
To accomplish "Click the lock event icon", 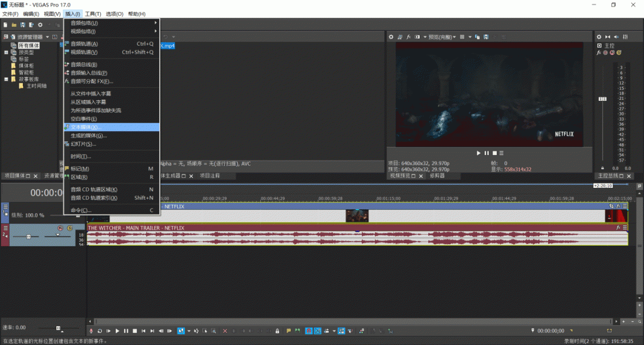I will (277, 331).
